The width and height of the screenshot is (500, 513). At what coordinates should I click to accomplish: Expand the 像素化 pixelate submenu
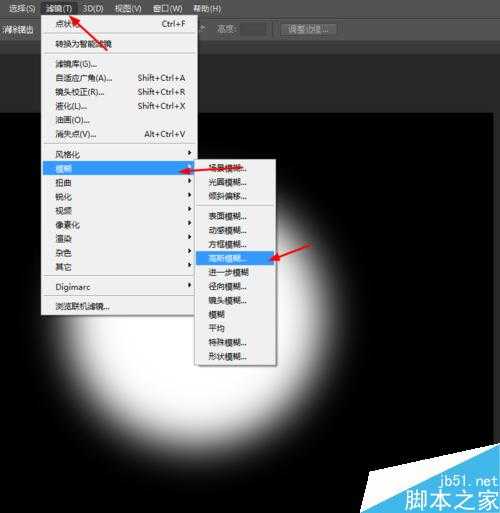point(119,224)
